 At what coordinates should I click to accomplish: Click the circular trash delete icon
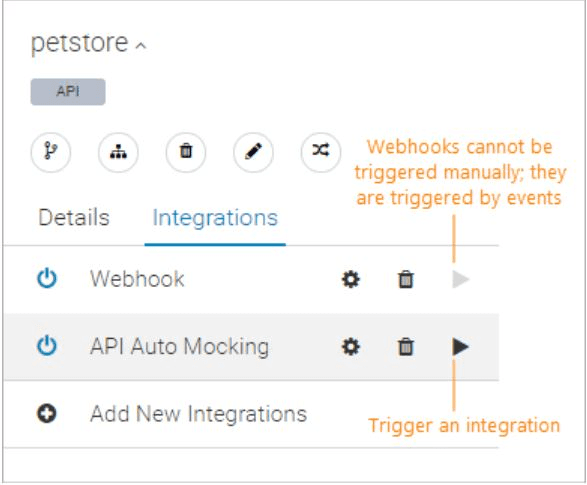(186, 152)
